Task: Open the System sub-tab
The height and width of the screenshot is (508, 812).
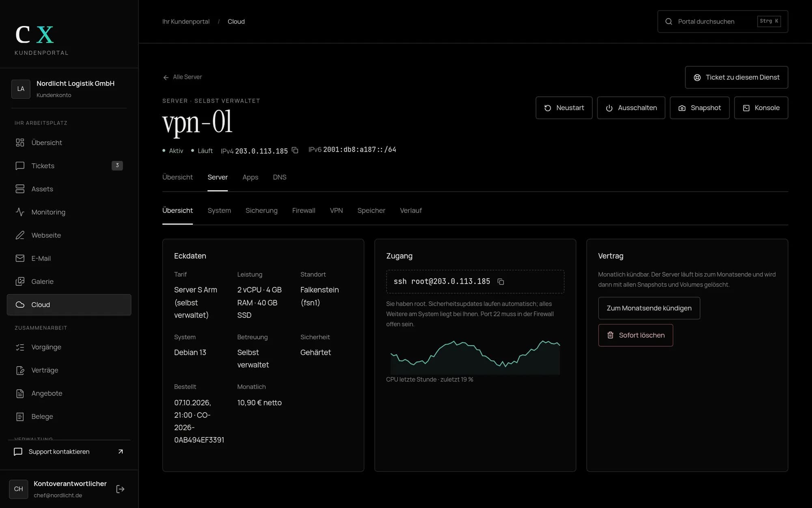Action: tap(219, 211)
